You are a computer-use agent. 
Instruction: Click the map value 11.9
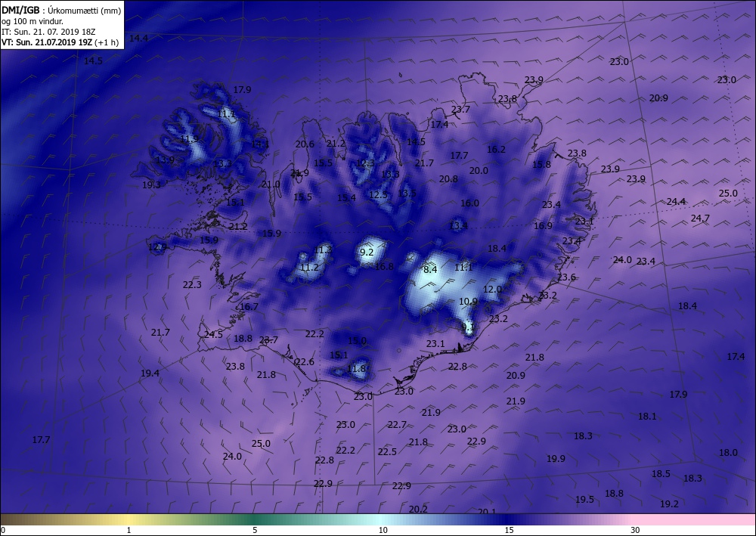(189, 139)
